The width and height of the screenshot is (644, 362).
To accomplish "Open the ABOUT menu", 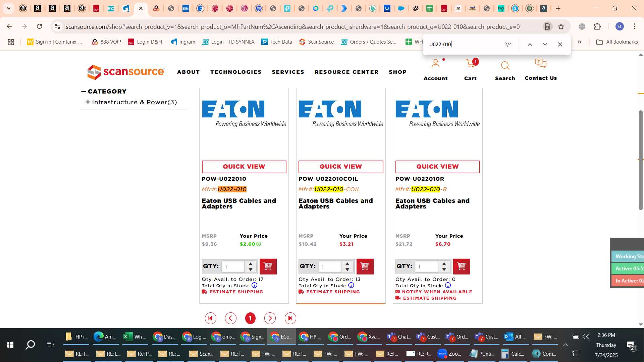I will point(189,72).
